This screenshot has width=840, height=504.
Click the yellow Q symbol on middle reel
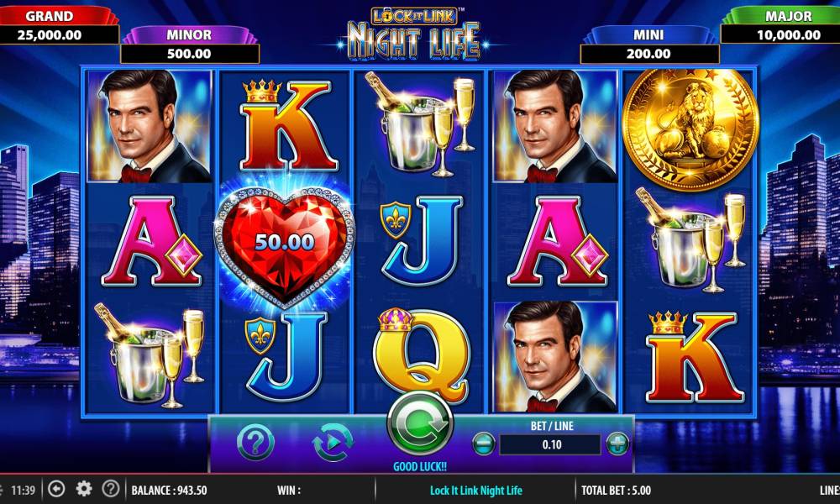[421, 355]
